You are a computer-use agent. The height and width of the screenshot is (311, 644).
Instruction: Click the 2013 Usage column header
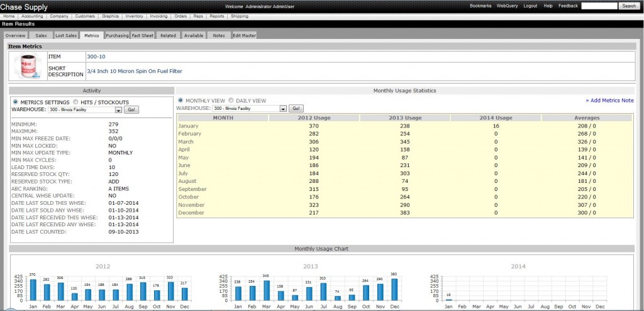(405, 117)
